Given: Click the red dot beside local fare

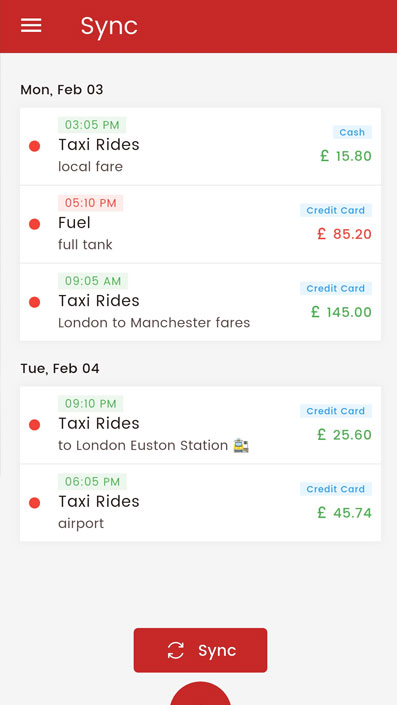Looking at the screenshot, I should (x=35, y=146).
